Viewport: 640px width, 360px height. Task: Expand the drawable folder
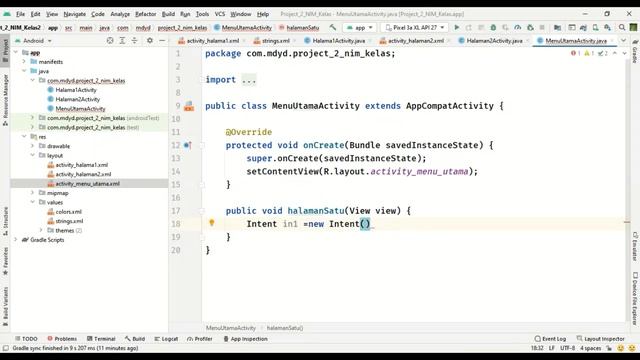coord(32,146)
